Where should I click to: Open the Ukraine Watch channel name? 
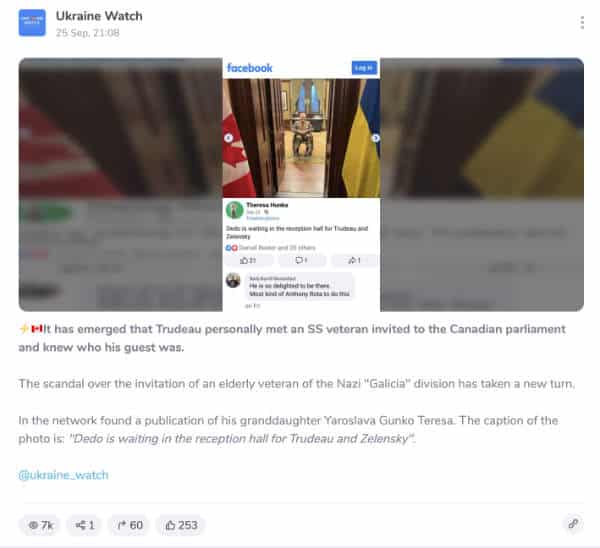coord(99,16)
